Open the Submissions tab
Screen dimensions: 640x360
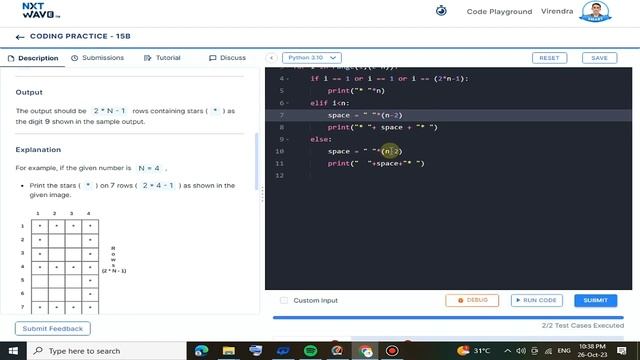[x=98, y=58]
